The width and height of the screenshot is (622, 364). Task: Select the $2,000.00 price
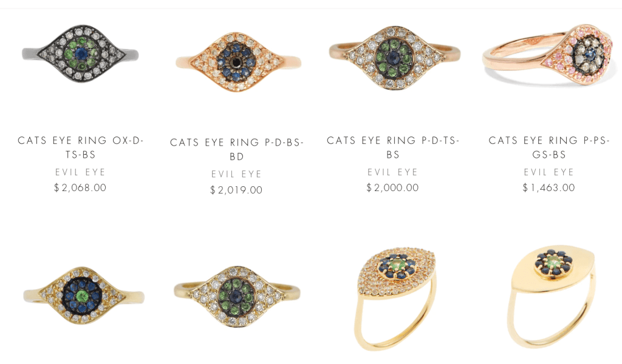(x=393, y=187)
